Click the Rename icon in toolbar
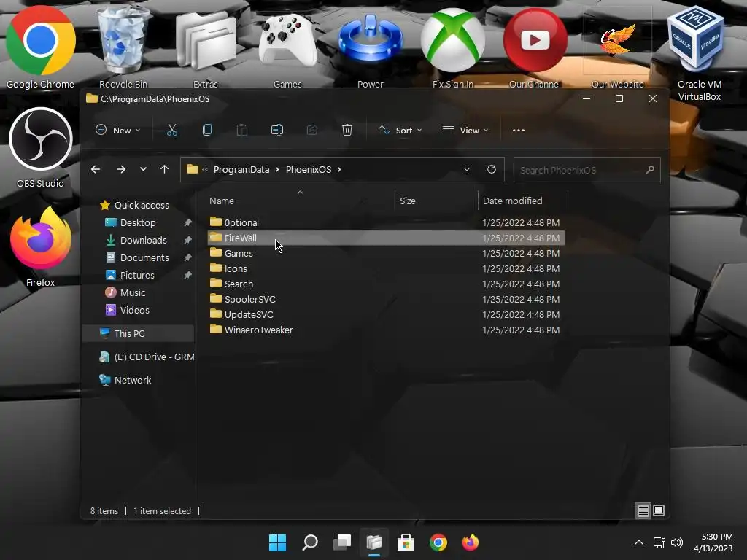 (x=276, y=130)
